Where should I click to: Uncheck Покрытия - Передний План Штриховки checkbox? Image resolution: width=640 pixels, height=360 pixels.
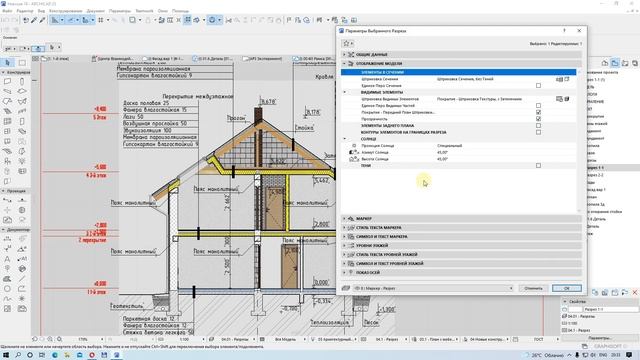[538, 112]
